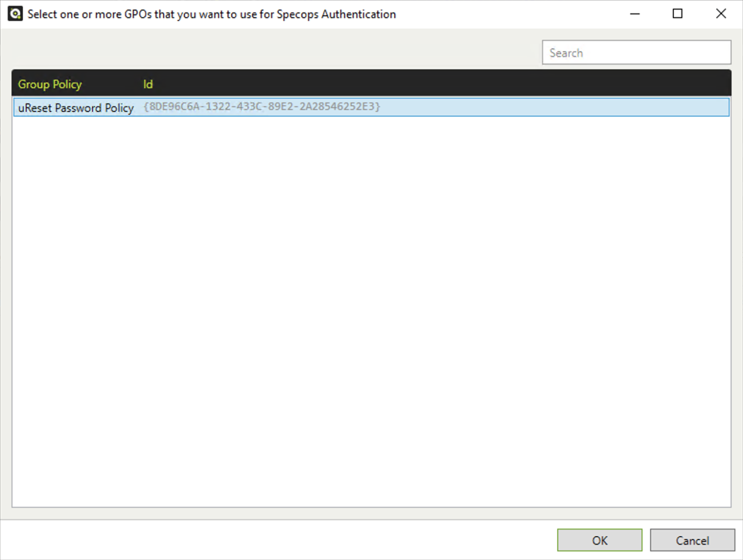Click the placeholder text in Search box
Image resolution: width=743 pixels, height=560 pixels.
click(566, 52)
